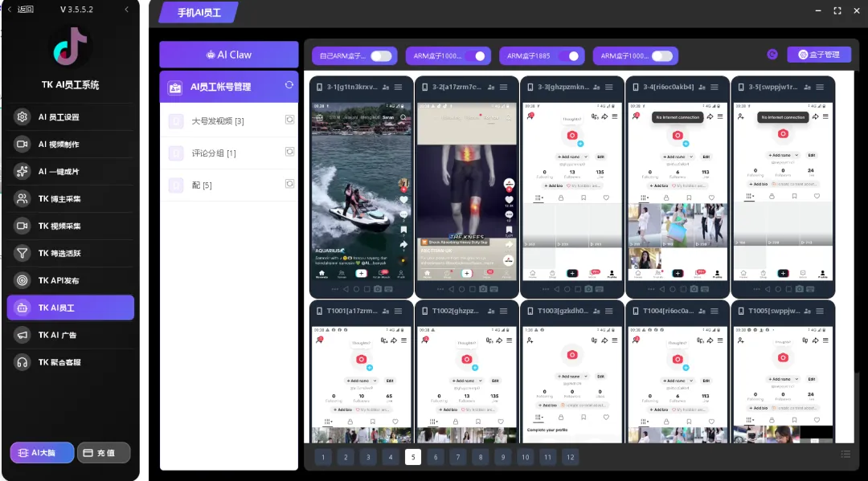Click the 3-1 jet ski phone screen
Viewport: 868px width, 481px height.
pos(361,191)
